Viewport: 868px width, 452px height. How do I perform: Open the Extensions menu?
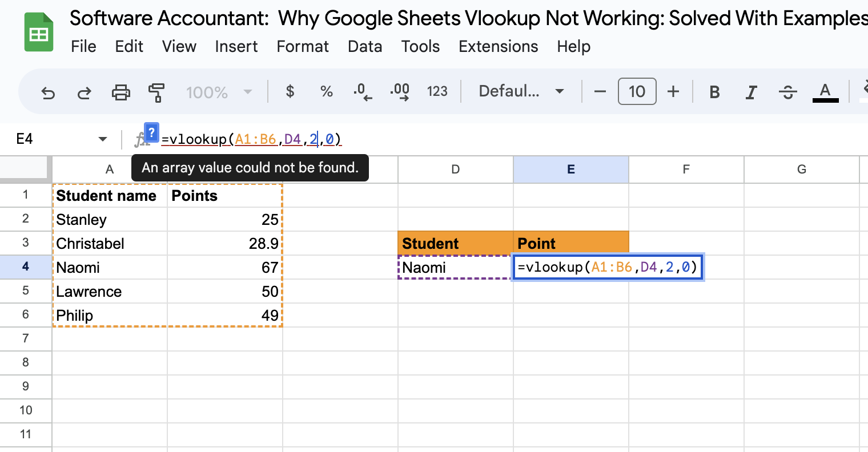click(x=498, y=46)
